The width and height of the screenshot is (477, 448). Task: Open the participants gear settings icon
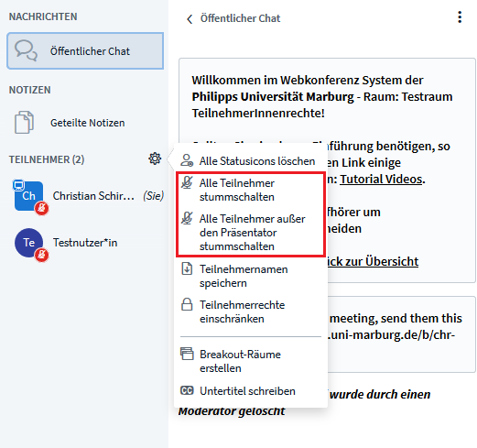point(155,158)
